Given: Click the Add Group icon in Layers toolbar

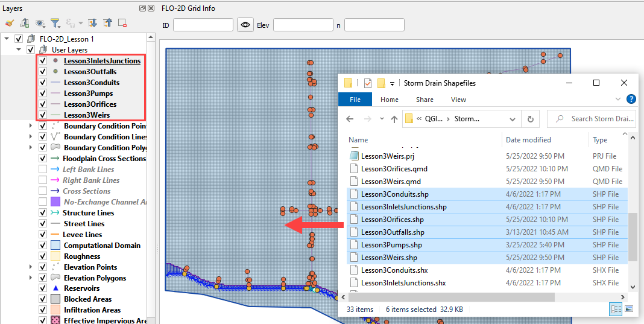Looking at the screenshot, I should coord(25,24).
